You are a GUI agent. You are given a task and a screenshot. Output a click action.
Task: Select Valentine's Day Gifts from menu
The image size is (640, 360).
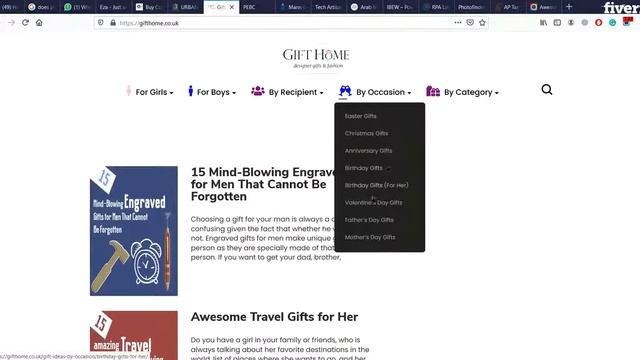[373, 202]
